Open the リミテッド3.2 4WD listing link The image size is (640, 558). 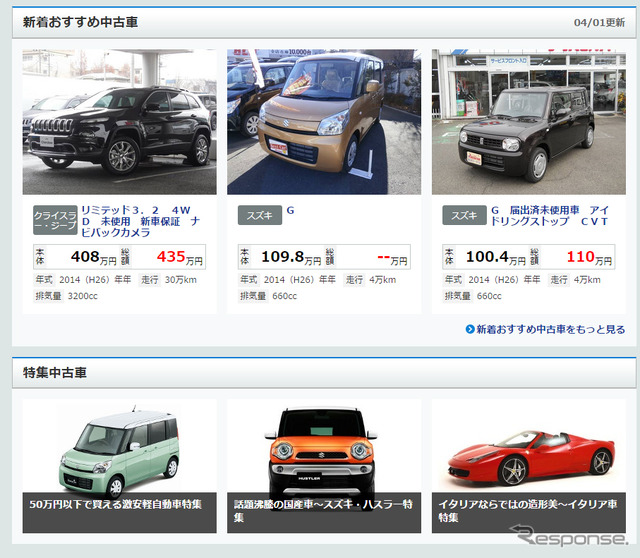[x=140, y=221]
